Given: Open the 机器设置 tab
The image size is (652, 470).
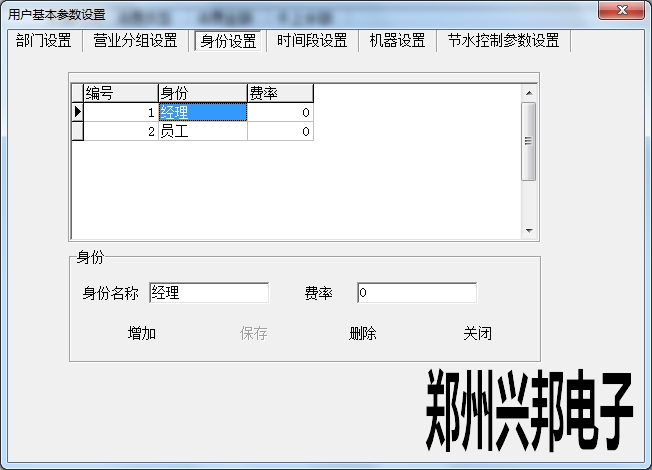Looking at the screenshot, I should (x=397, y=41).
